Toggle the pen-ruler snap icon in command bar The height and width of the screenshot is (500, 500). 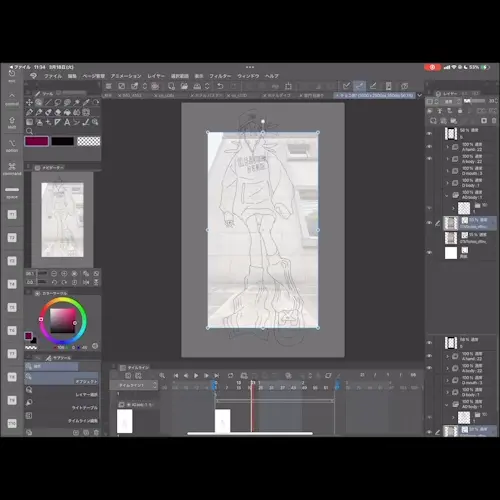coord(373,86)
